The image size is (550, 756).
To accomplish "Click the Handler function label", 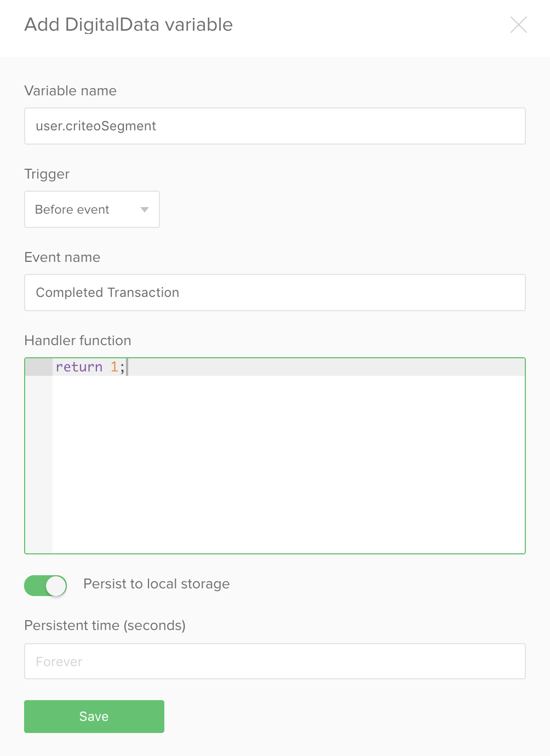I will (x=78, y=341).
